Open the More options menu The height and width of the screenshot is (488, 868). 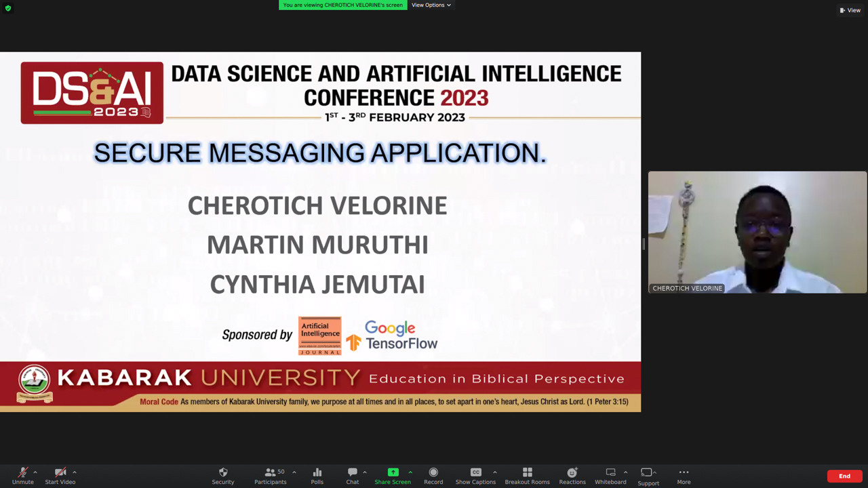[684, 476]
